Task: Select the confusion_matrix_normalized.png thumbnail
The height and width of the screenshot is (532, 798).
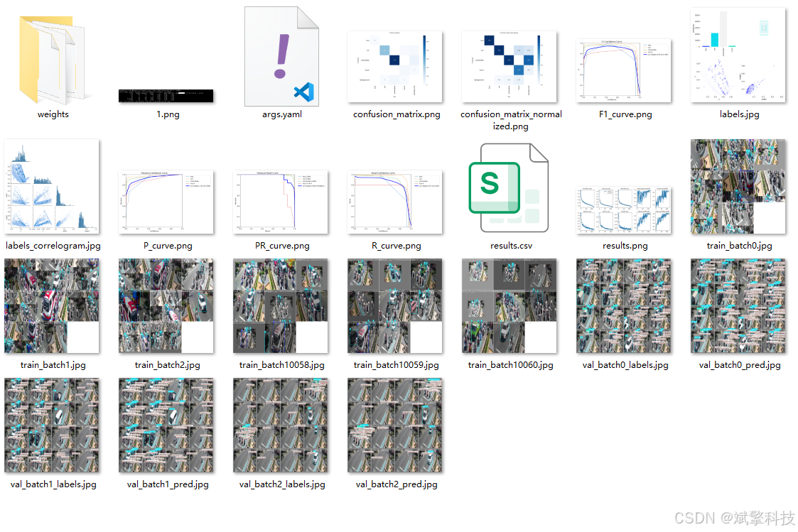Action: point(509,67)
